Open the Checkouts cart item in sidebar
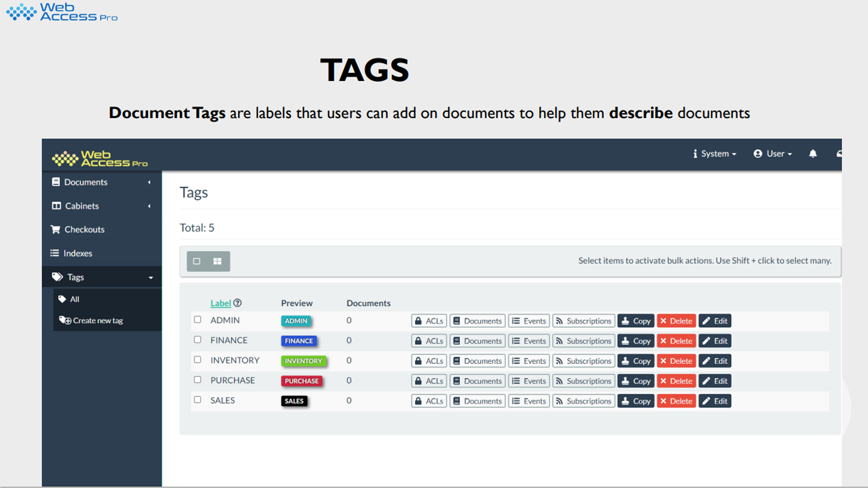Image resolution: width=868 pixels, height=488 pixels. (84, 230)
